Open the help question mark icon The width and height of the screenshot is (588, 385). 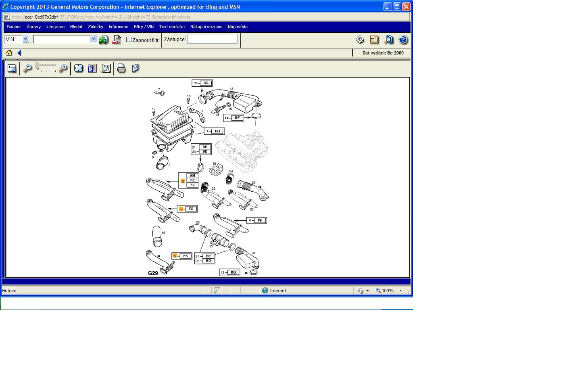[403, 40]
